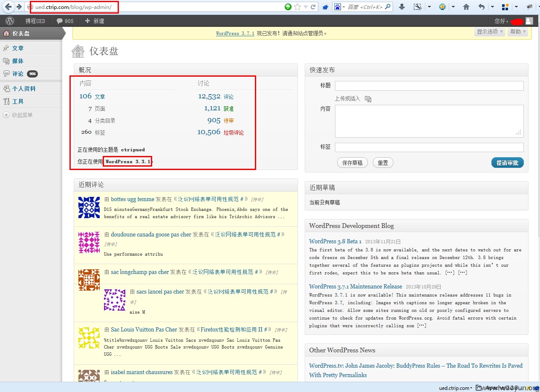Go forward with the browser forward arrow

point(19,7)
